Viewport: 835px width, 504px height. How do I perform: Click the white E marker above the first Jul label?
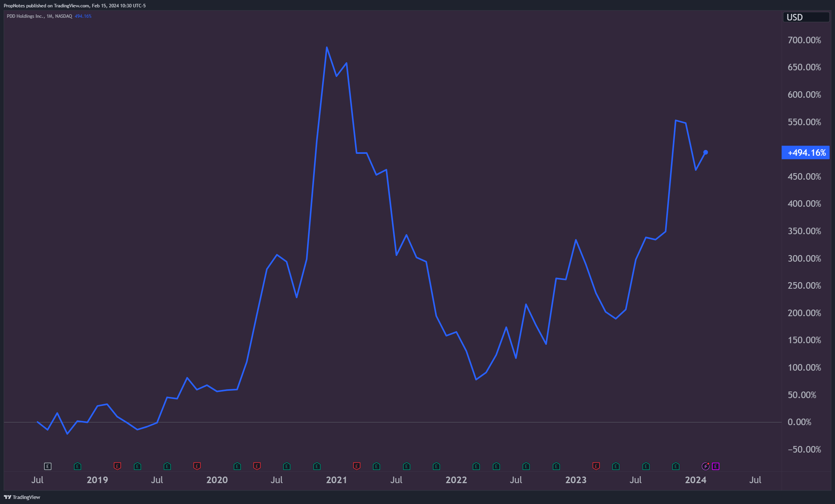click(x=48, y=466)
